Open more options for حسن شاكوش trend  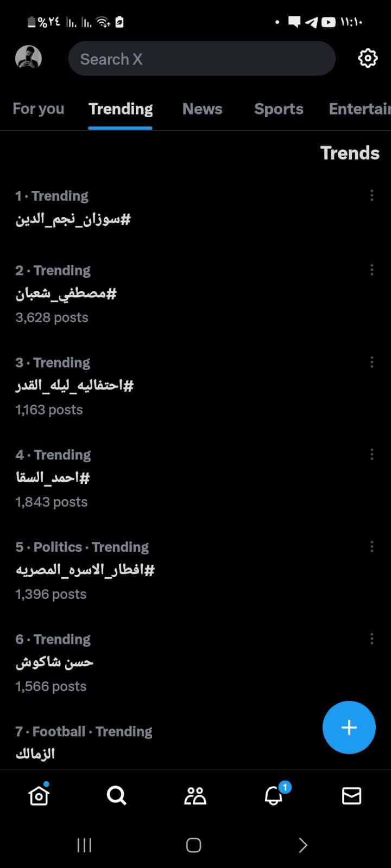pyautogui.click(x=372, y=639)
